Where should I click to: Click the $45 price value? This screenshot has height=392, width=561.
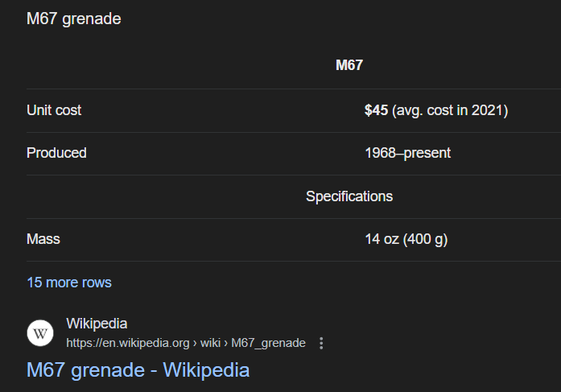[x=376, y=110]
